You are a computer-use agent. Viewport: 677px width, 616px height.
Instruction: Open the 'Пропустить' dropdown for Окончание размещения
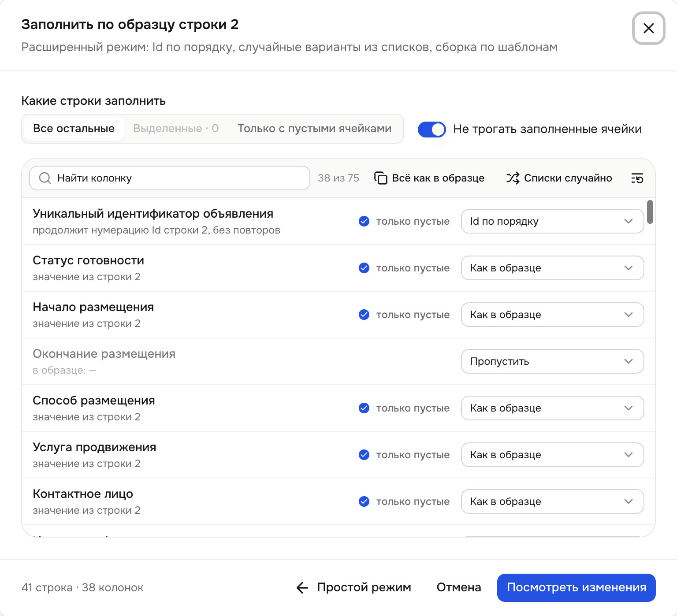(552, 361)
